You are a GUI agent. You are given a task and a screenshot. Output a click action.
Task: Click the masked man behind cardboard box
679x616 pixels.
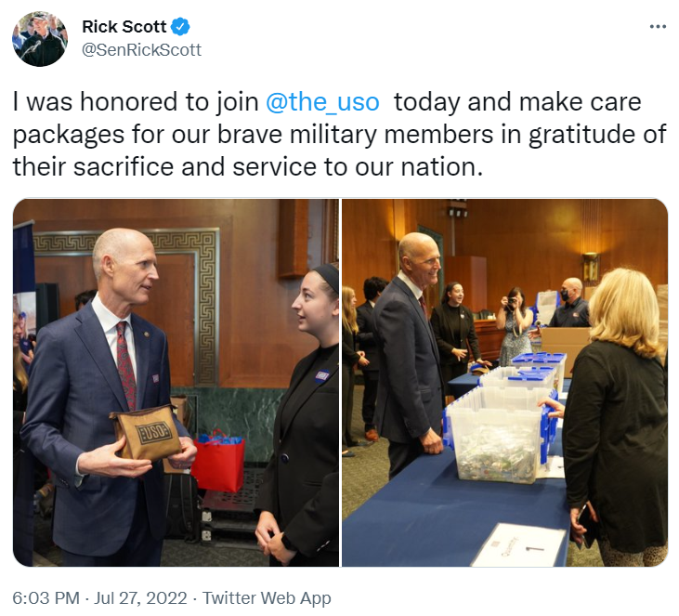tap(570, 303)
